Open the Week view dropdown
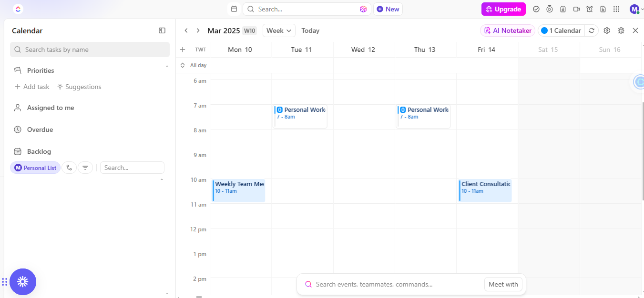This screenshot has width=644, height=298. (279, 30)
